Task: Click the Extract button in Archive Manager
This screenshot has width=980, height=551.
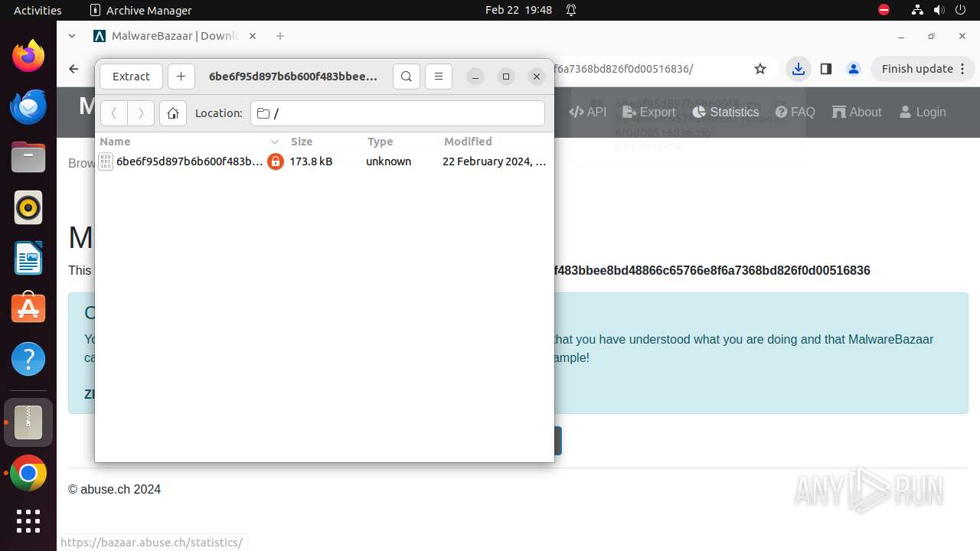Action: pyautogui.click(x=131, y=77)
